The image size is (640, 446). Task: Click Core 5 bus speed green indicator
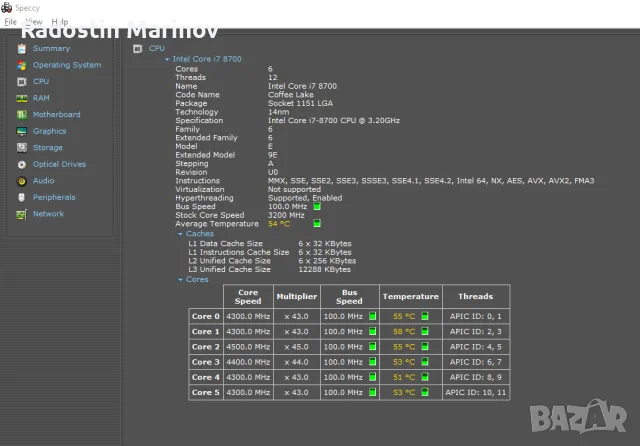coord(372,392)
